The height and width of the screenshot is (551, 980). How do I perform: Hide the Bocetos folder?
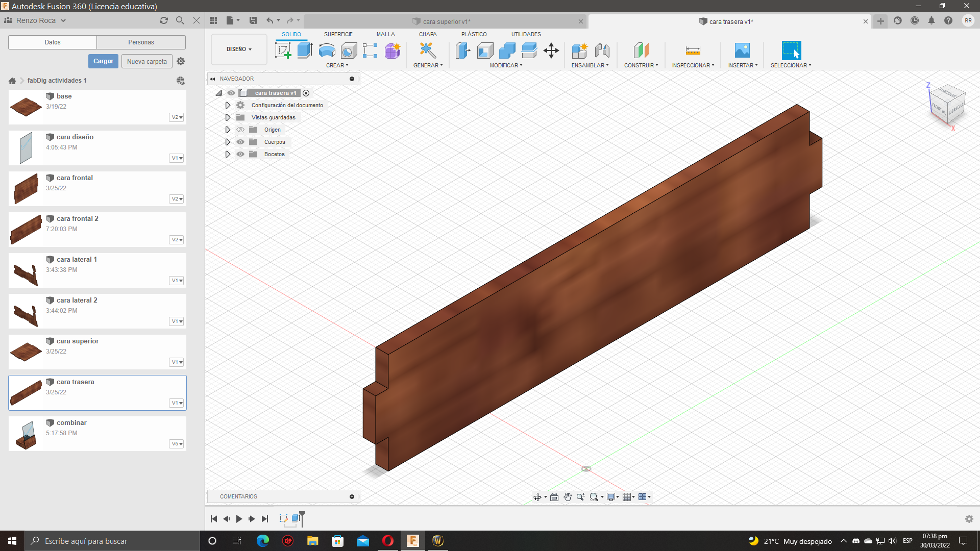(x=240, y=154)
